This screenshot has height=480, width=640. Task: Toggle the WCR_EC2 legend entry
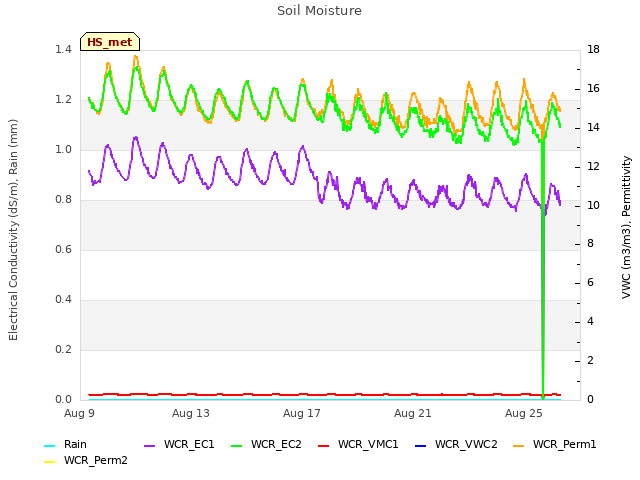pyautogui.click(x=266, y=444)
